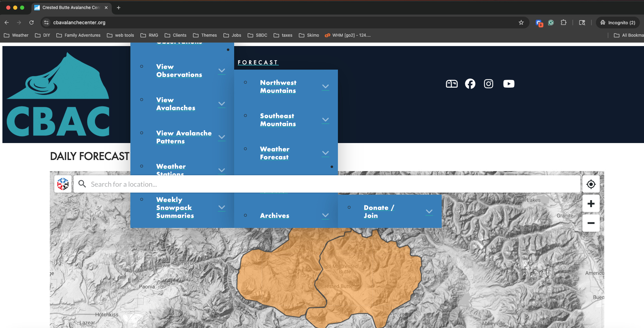
Task: Click the avalanche center snowflake map logo
Action: pos(63,184)
